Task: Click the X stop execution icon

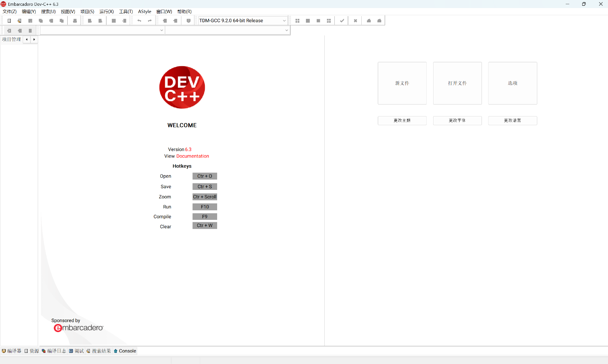Action: (355, 21)
